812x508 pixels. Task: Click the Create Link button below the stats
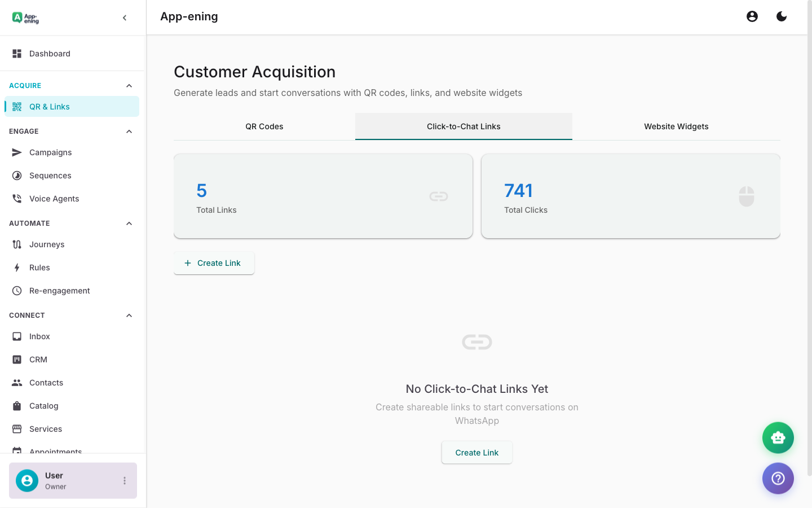tap(214, 263)
